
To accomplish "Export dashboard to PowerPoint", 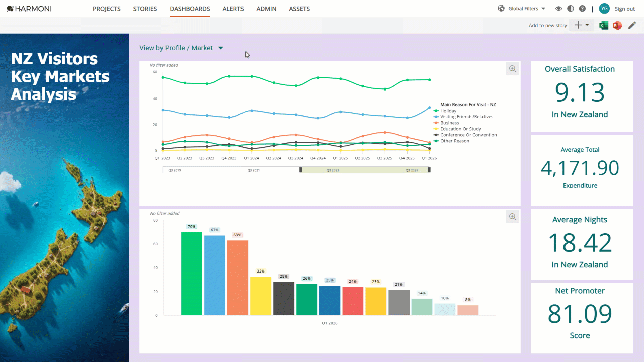I will tap(617, 25).
